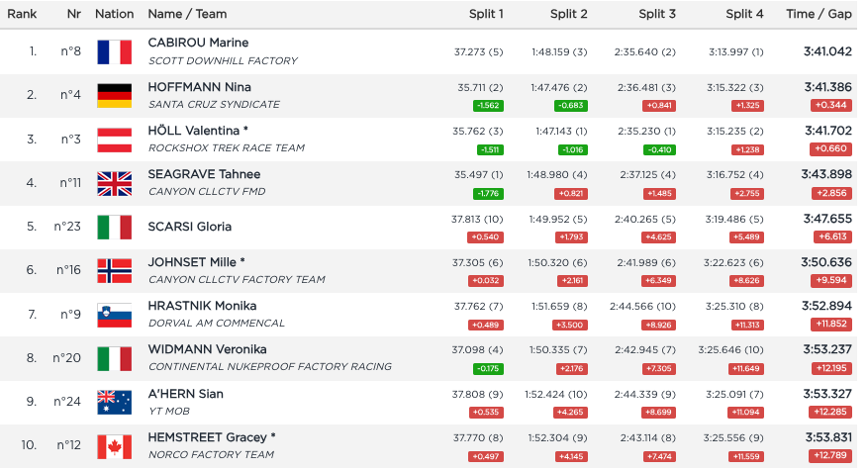Select the WIDMANN Veronika name
The width and height of the screenshot is (868, 471).
click(x=207, y=349)
